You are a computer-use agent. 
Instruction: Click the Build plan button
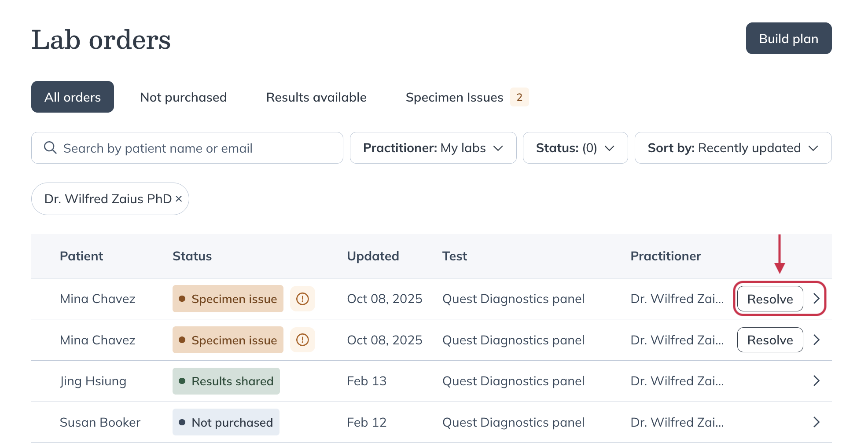click(x=788, y=38)
